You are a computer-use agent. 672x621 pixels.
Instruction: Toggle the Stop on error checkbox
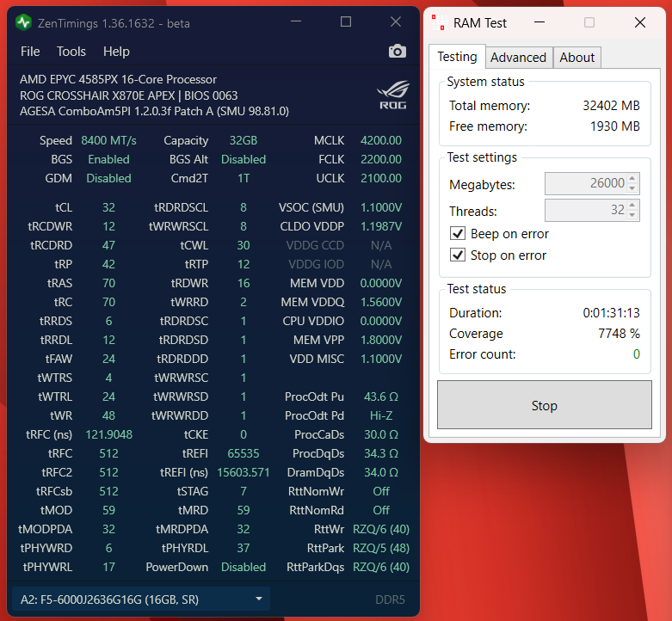coord(457,255)
